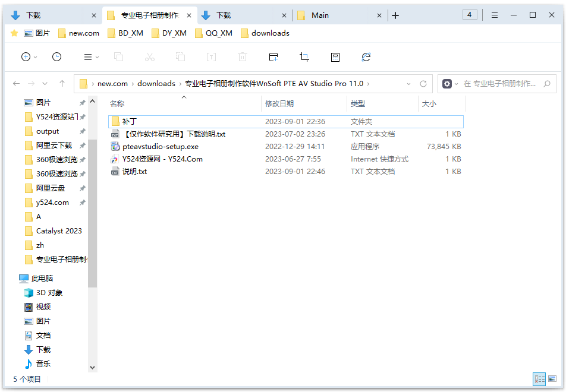Open the hamburger menu in title bar
This screenshot has height=392, width=566.
495,15
